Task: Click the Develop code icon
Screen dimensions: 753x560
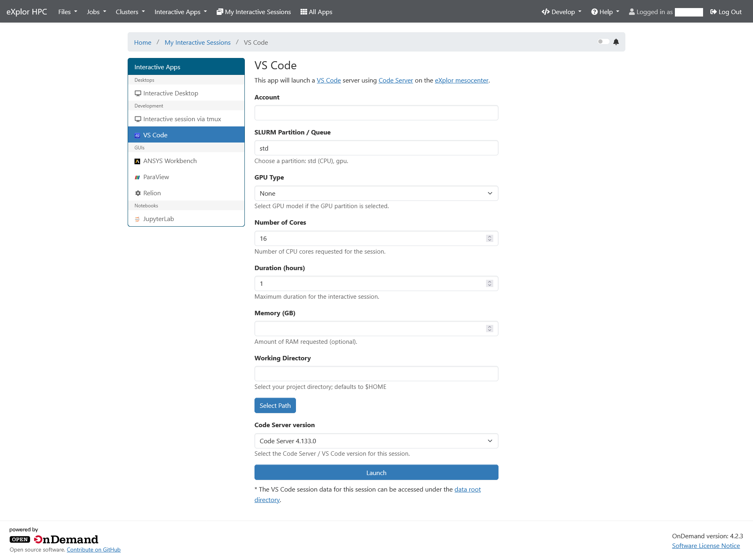Action: 546,12
